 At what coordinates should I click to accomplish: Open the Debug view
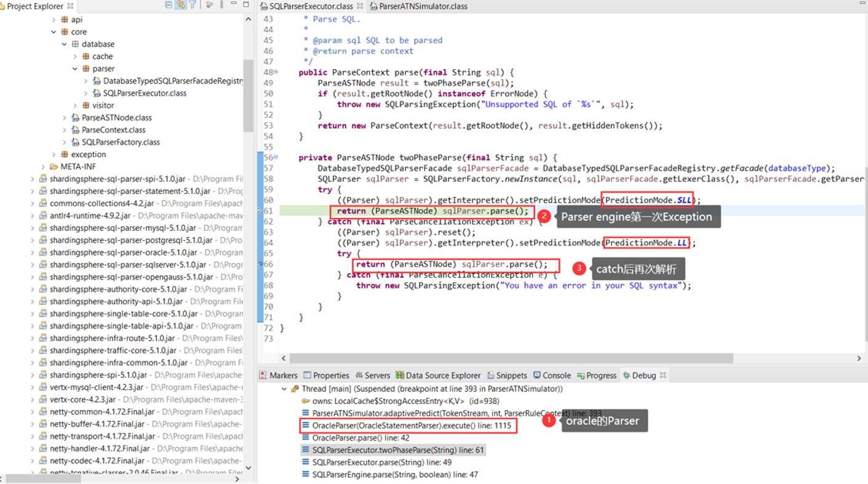(x=645, y=375)
